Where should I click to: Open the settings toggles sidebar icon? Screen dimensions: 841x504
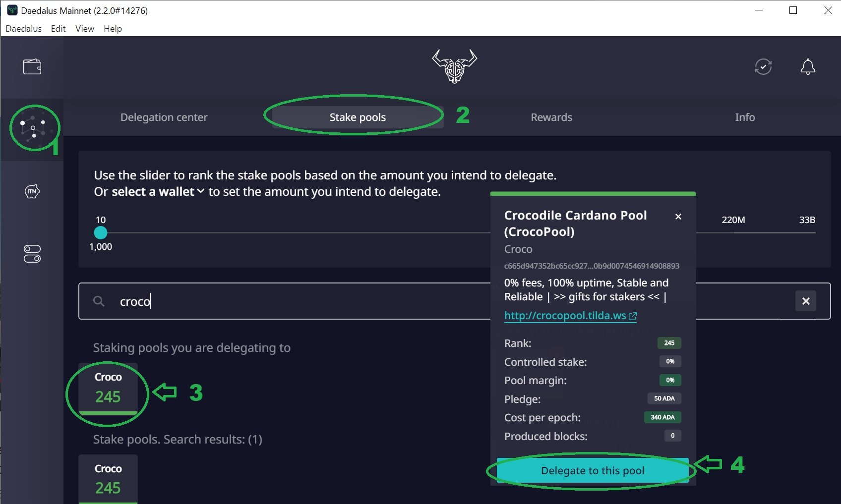pos(32,254)
